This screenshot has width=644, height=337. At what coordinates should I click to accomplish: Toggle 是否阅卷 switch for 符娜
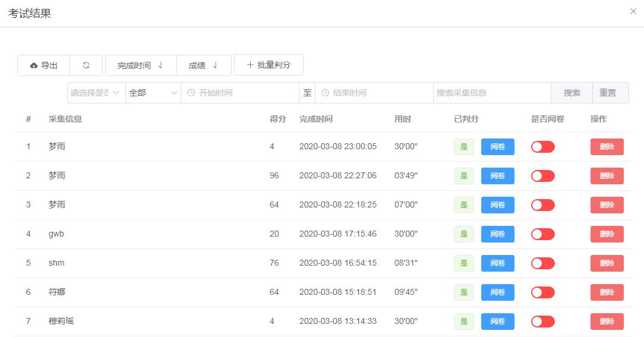[542, 292]
